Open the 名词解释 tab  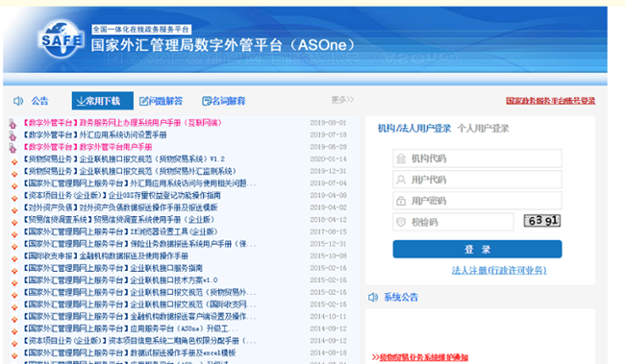pos(224,101)
